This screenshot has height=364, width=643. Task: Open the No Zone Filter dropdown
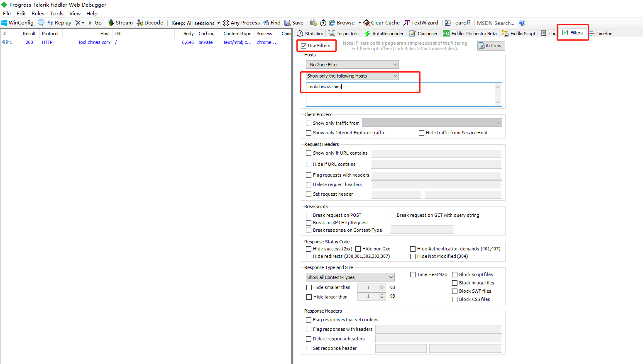click(x=352, y=65)
